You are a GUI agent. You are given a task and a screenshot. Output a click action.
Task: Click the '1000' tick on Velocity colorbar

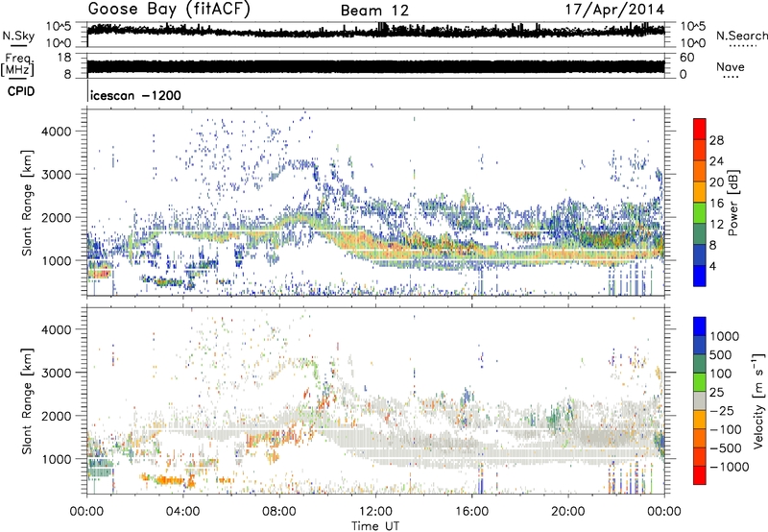(x=725, y=336)
